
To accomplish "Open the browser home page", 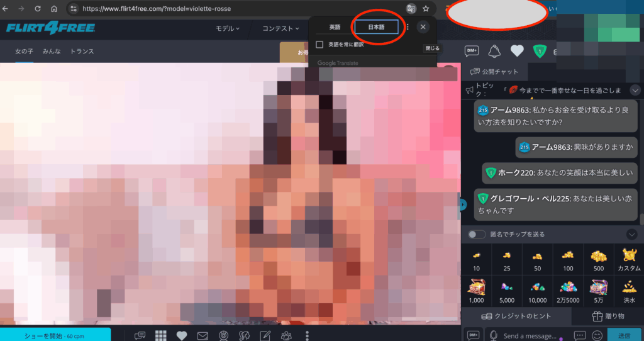I will [54, 8].
